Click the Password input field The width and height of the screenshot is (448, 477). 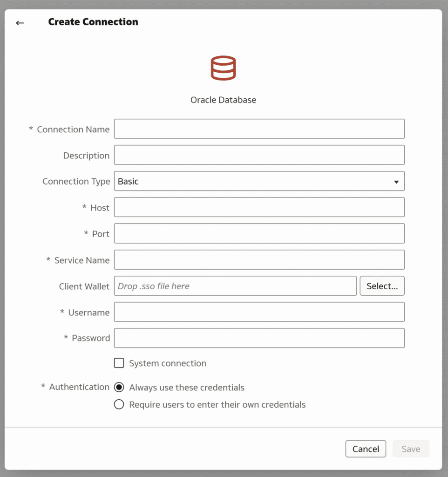pos(259,338)
